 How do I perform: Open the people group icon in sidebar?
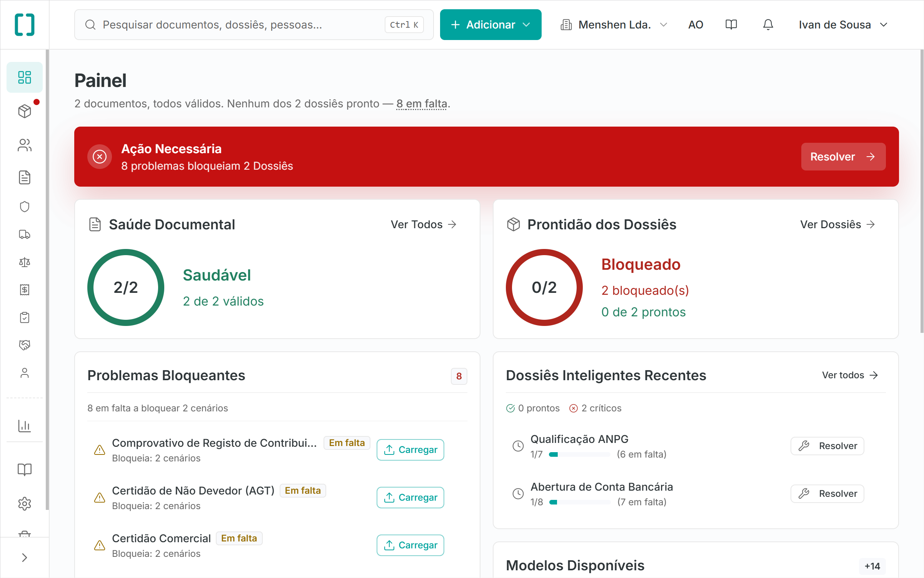coord(25,145)
